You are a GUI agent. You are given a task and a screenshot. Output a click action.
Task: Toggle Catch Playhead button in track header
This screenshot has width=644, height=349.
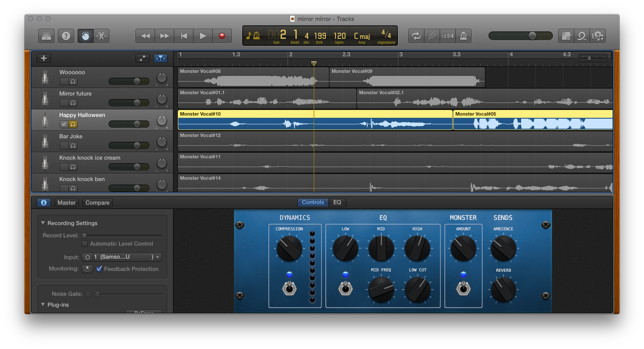point(161,58)
